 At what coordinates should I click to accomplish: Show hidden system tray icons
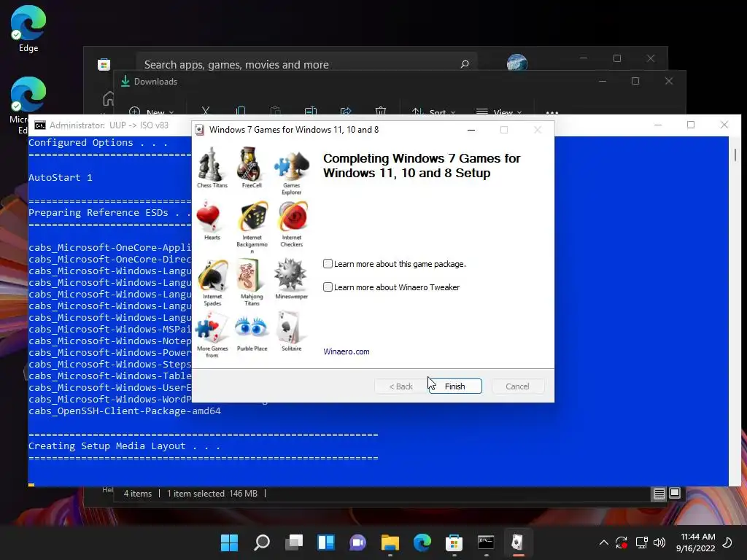point(603,542)
